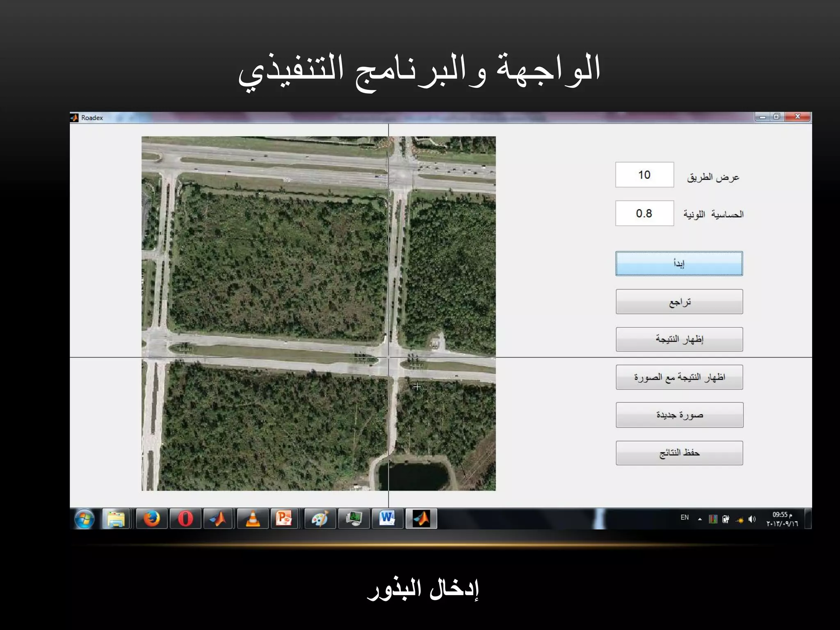Click the active MATLAB Roadex taskbar icon
Screen dimensions: 840x630
pyautogui.click(x=421, y=519)
